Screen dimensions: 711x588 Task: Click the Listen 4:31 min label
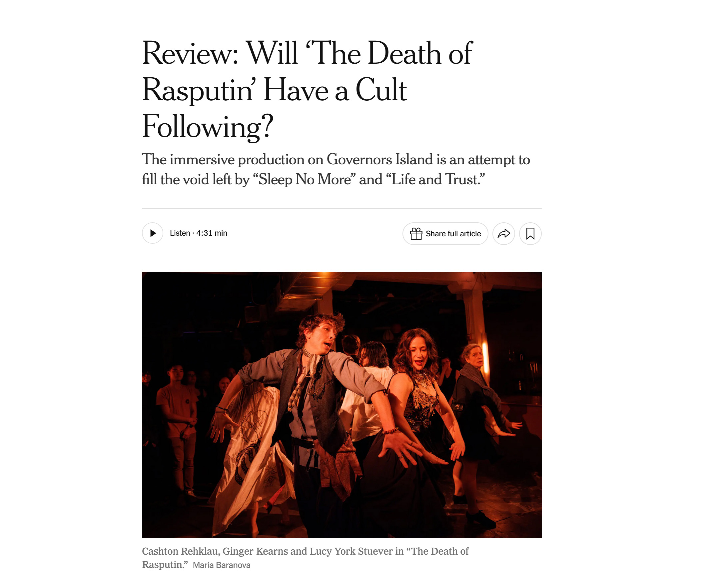(198, 233)
